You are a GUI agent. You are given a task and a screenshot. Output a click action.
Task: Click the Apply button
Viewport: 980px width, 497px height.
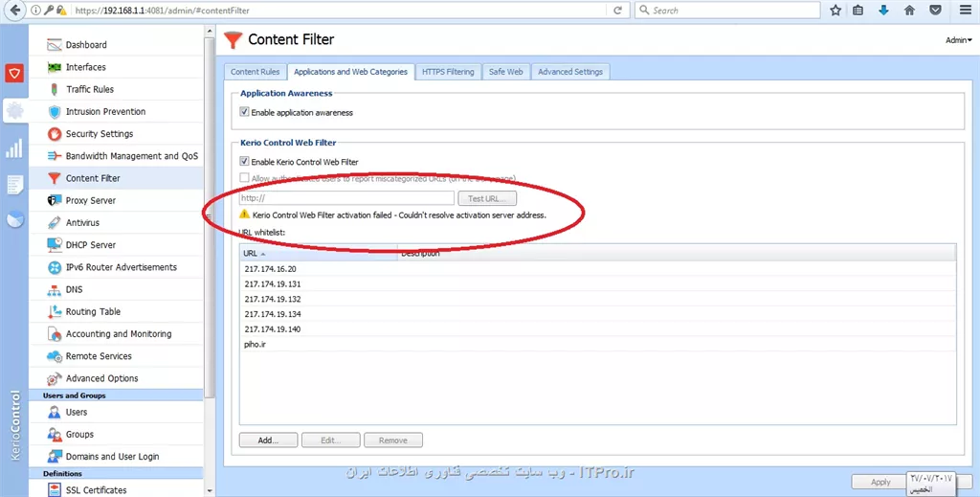coord(880,482)
